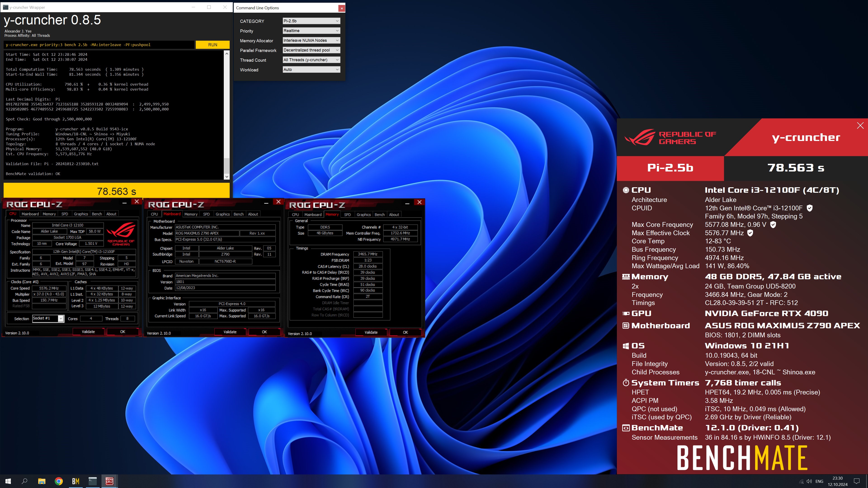Viewport: 868px width, 488px height.
Task: Switch to Memory tab in first CPU-Z window
Action: [x=49, y=214]
